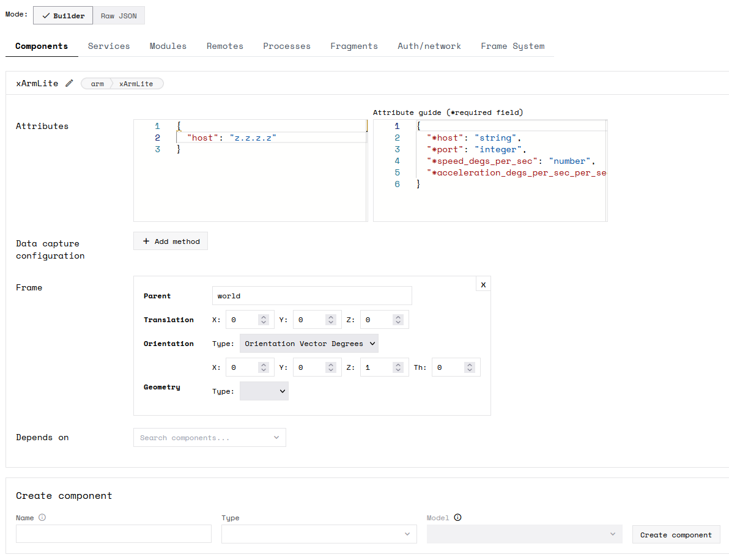Screen dimensions: 729x560
Task: Open the Create component Type dropdown
Action: click(x=319, y=534)
